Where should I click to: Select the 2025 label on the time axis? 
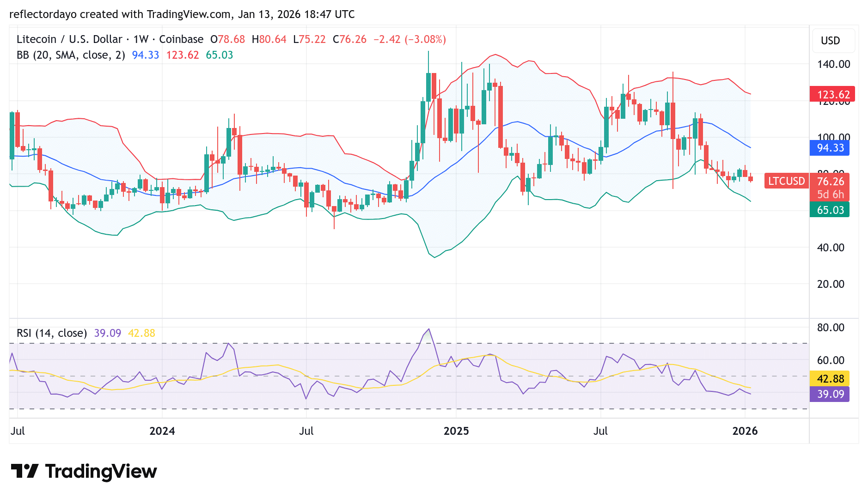(x=456, y=431)
